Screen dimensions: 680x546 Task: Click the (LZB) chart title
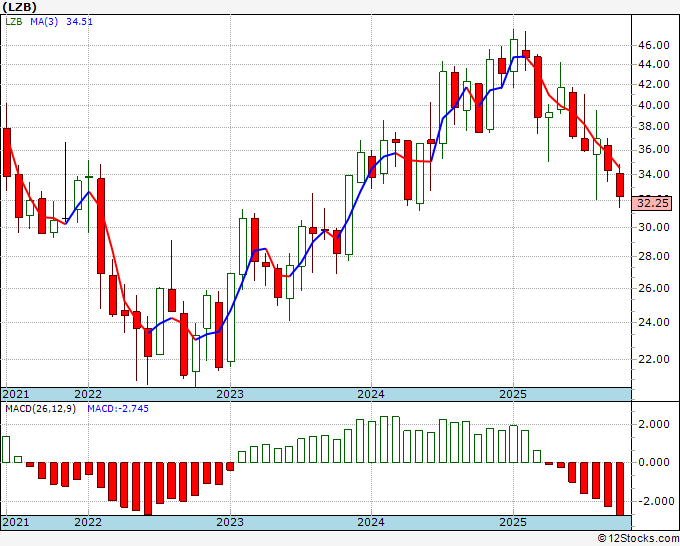click(20, 7)
